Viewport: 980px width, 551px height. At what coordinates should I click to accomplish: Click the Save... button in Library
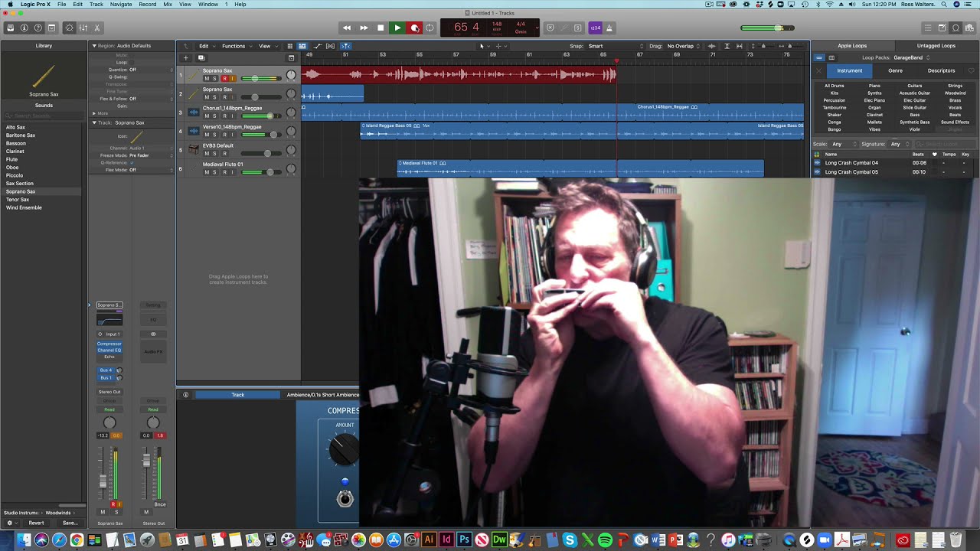[x=70, y=523]
